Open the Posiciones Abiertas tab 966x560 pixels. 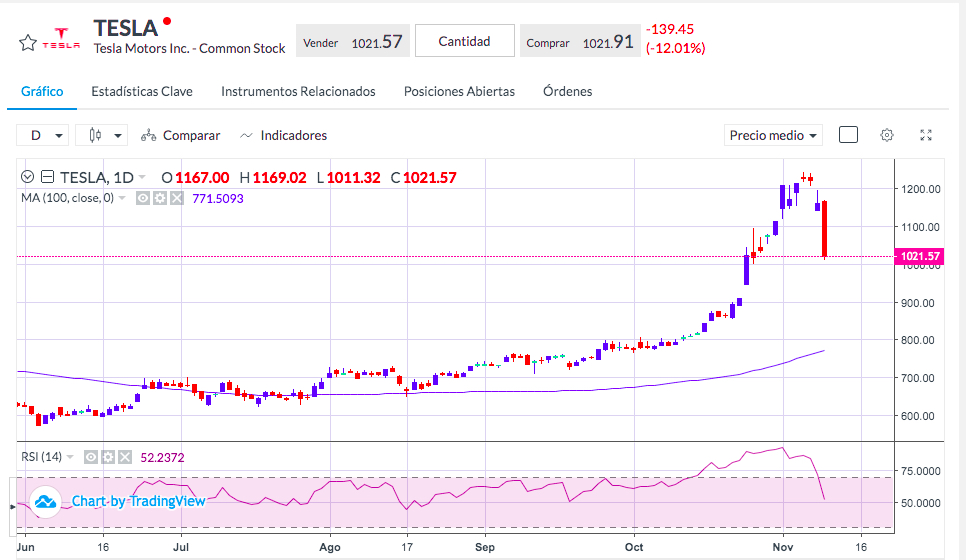pos(459,91)
